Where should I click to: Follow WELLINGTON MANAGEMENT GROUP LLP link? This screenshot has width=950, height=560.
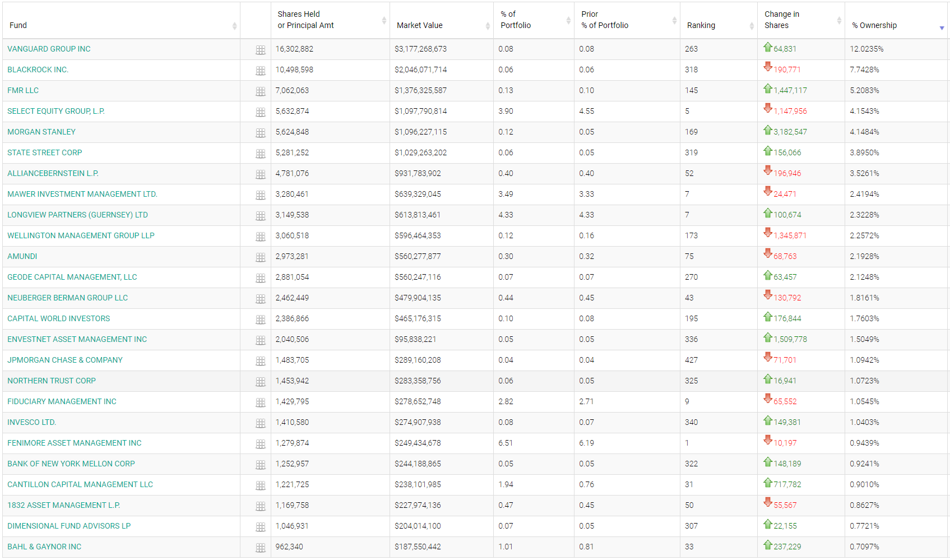[81, 235]
